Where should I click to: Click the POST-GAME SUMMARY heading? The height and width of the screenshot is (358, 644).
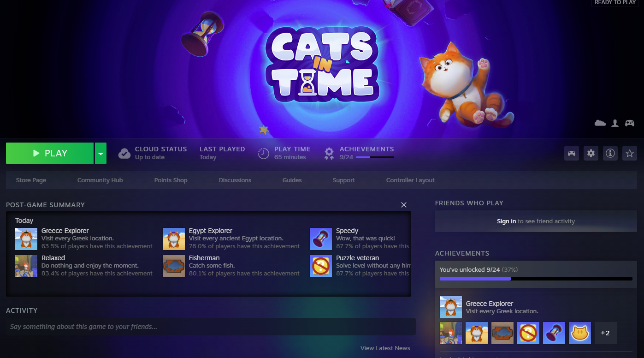(x=46, y=205)
